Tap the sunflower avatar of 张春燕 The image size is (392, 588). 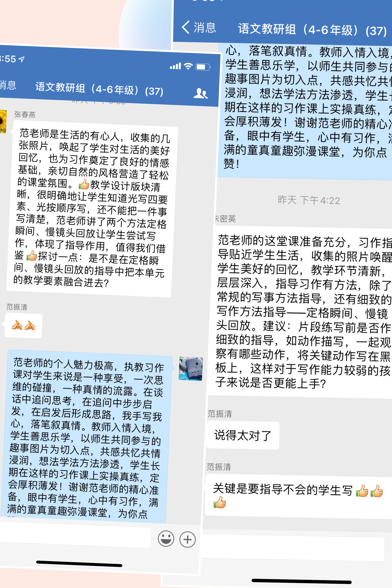(3, 121)
